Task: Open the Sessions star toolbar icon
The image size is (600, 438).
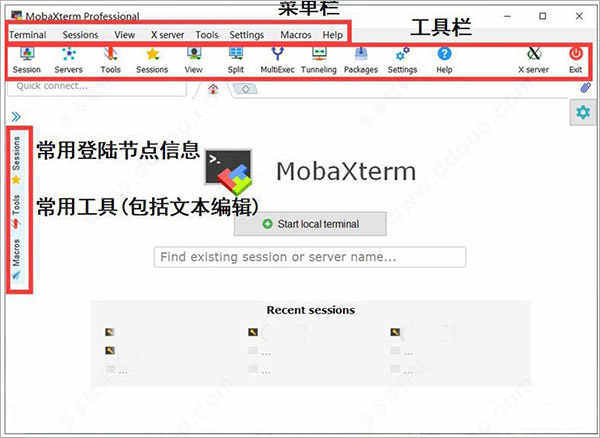Action: [x=152, y=60]
